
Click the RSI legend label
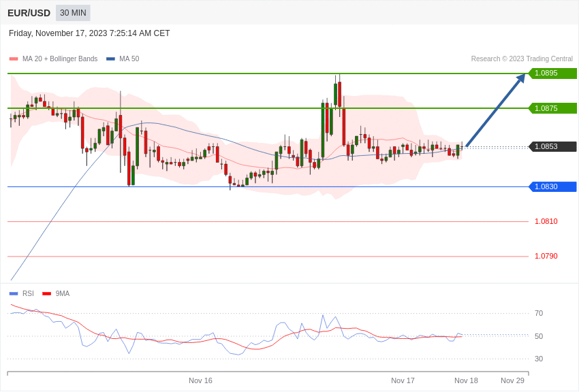coord(28,294)
